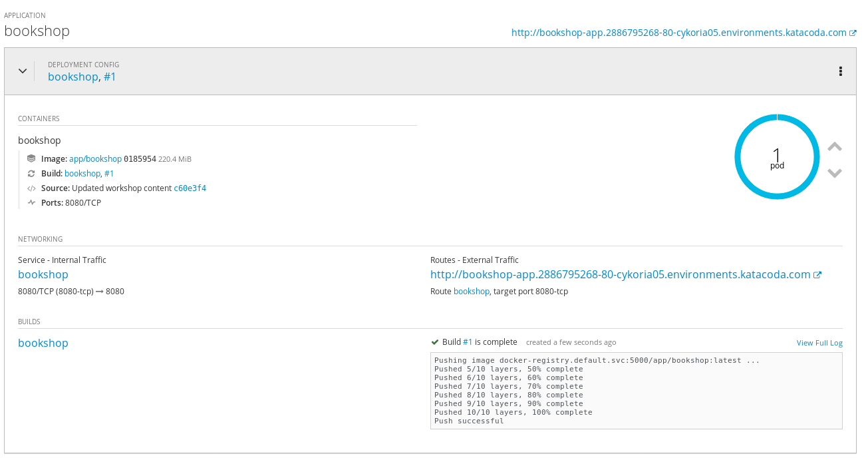Open build #1 link in Containers section
Image resolution: width=868 pixels, height=464 pixels.
click(109, 174)
